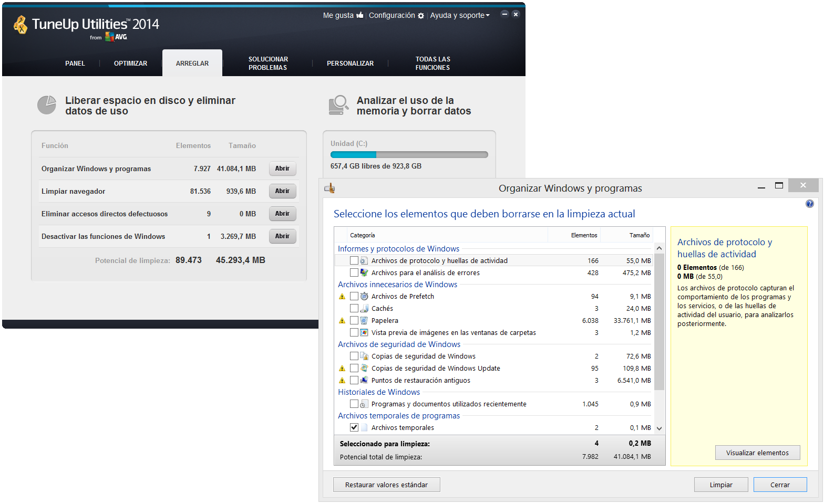The height and width of the screenshot is (504, 824).
Task: Open the help question mark icon
Action: tap(810, 204)
